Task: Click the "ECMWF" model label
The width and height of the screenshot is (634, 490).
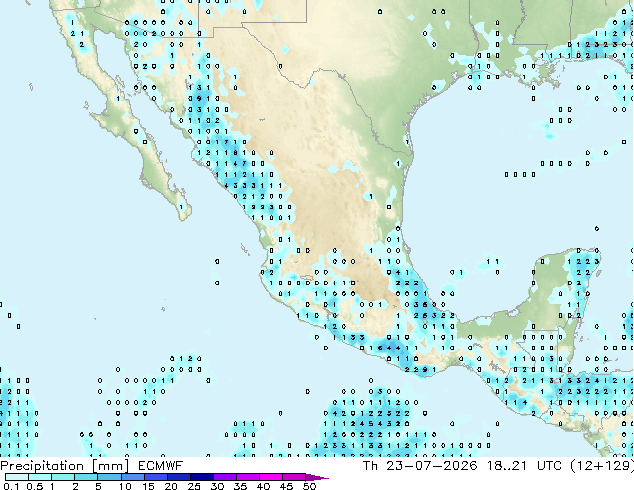Action: tap(161, 466)
